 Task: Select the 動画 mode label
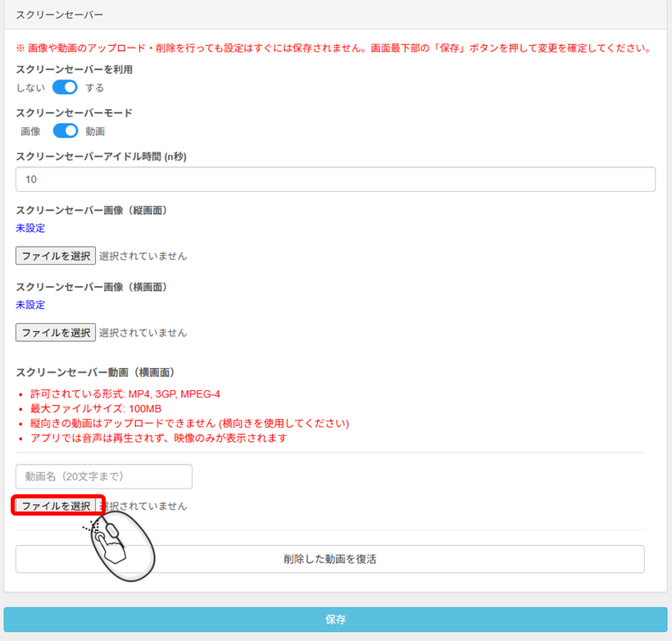95,131
